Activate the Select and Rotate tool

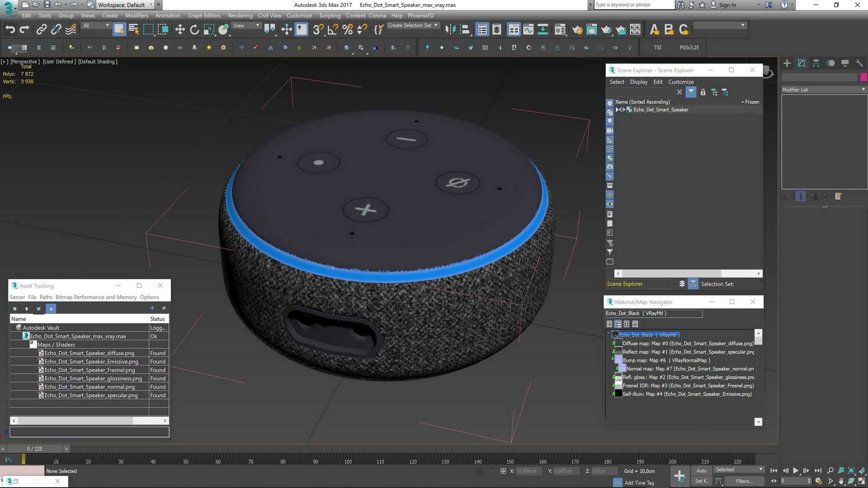pyautogui.click(x=194, y=30)
